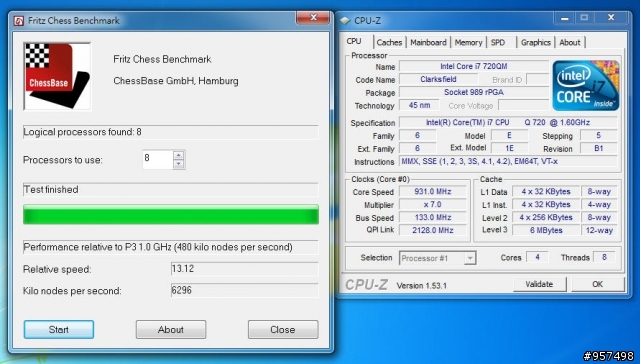Viewport: 640px width, 364px height.
Task: Click the Cores count value '4'
Action: tap(538, 257)
